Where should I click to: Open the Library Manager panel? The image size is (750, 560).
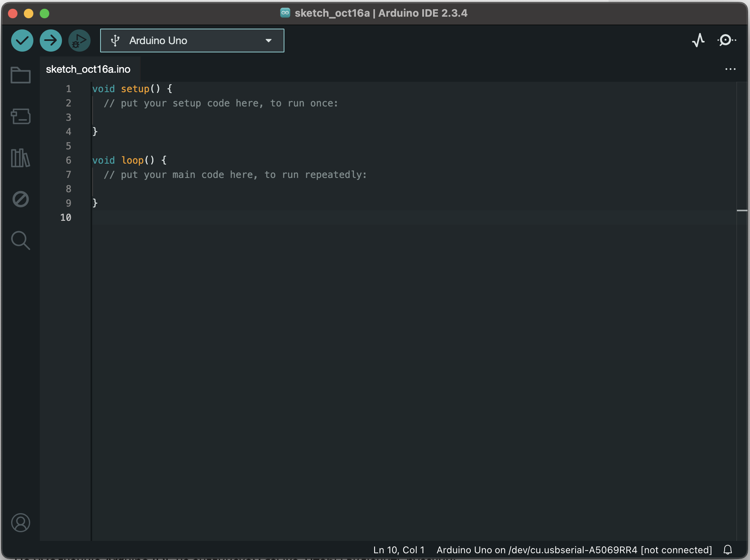(21, 158)
